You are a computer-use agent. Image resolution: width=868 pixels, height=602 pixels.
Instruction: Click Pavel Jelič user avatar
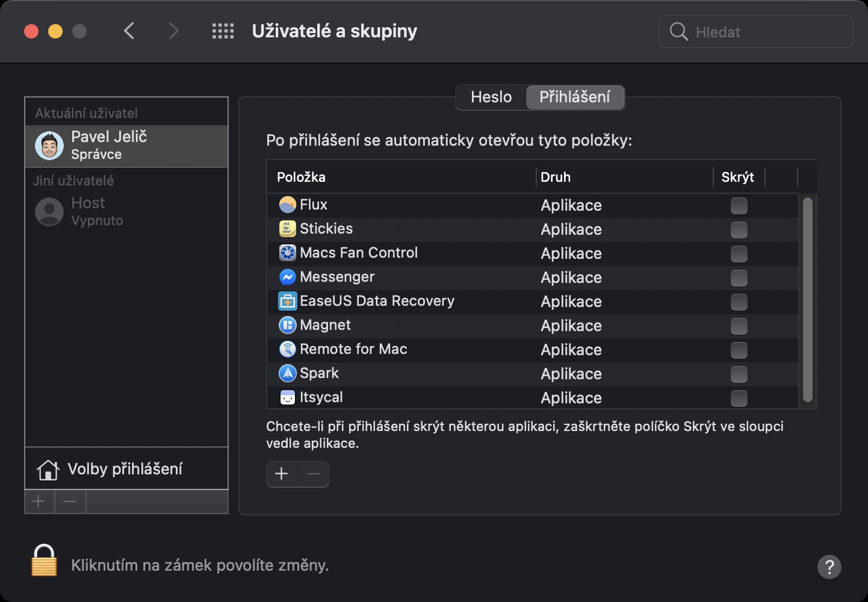click(x=49, y=146)
